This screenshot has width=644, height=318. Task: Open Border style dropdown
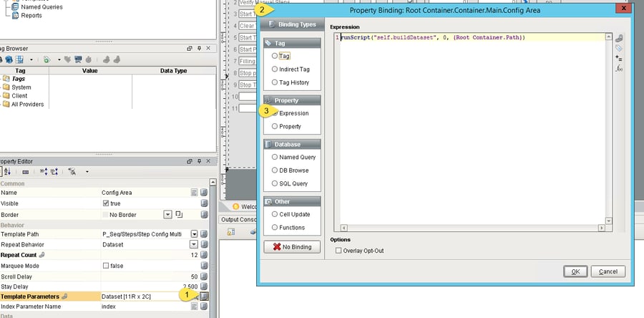pyautogui.click(x=167, y=214)
